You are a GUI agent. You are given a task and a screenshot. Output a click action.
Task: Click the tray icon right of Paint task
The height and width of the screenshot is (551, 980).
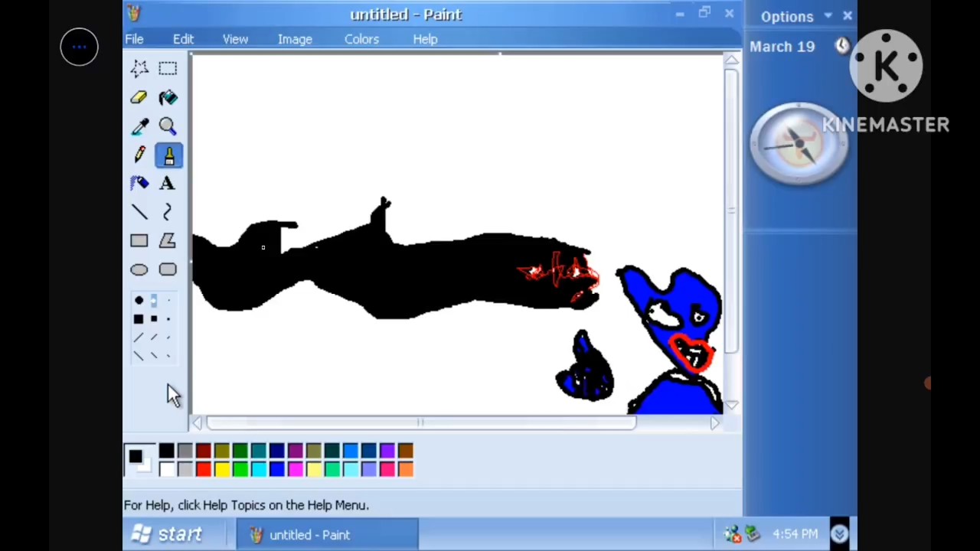click(x=733, y=534)
